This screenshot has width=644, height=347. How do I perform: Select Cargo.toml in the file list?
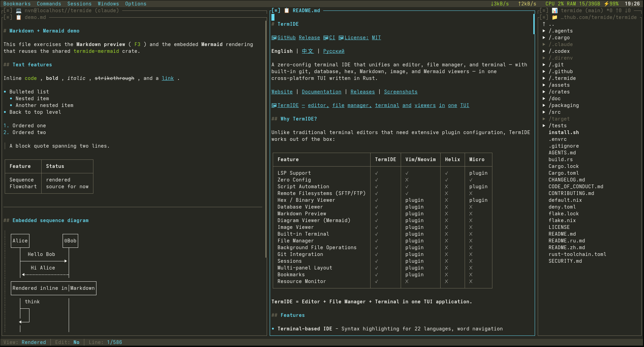point(563,173)
